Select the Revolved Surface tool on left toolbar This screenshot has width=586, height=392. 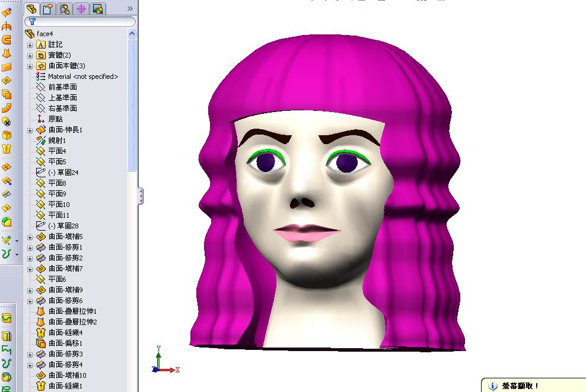click(7, 28)
